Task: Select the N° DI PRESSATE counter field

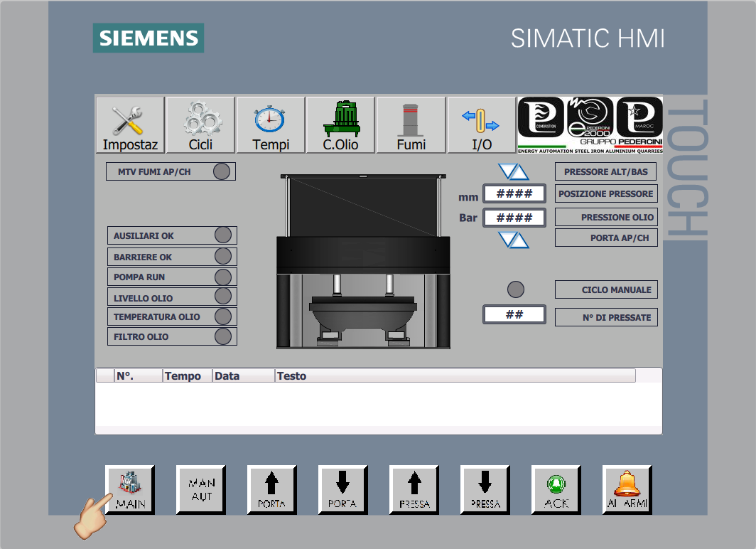Action: point(514,314)
